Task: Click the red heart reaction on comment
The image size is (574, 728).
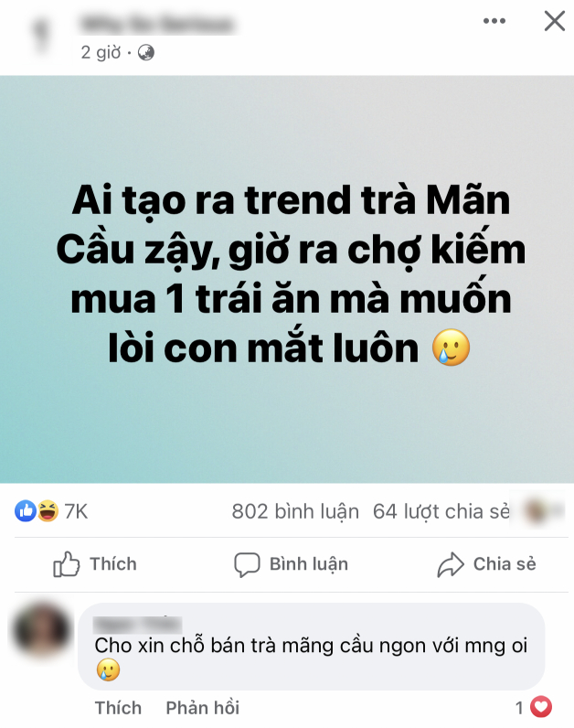Action: 541,707
